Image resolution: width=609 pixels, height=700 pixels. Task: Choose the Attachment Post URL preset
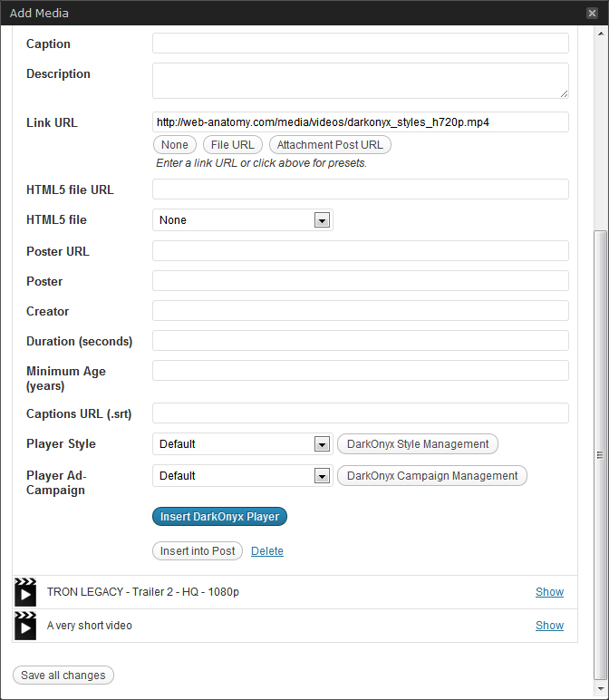point(330,145)
